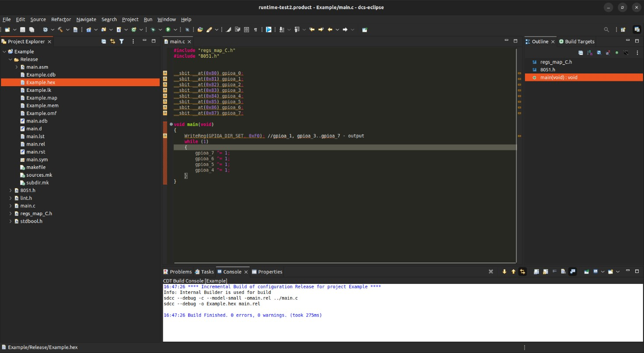
Task: Select the makefile file in Project Explorer
Action: (35, 167)
